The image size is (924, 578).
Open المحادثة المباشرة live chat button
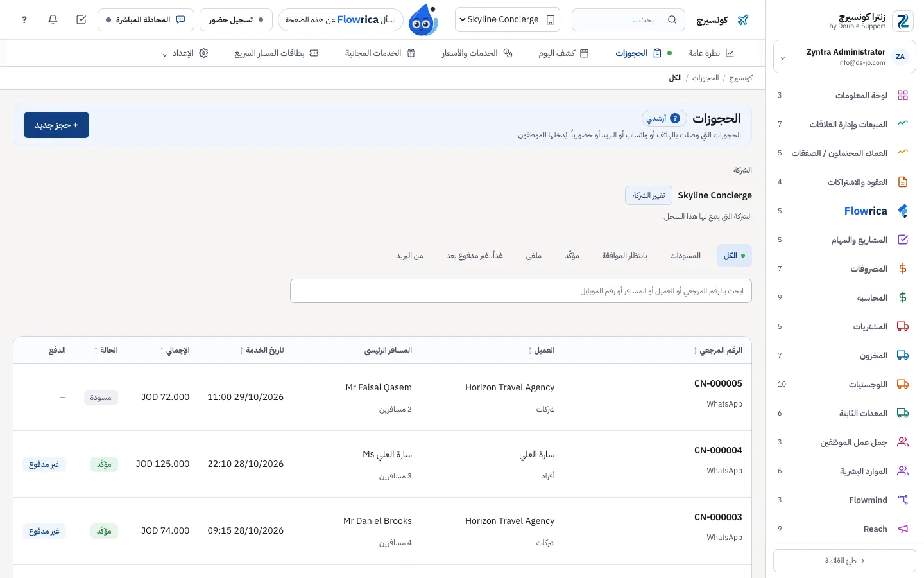point(146,20)
